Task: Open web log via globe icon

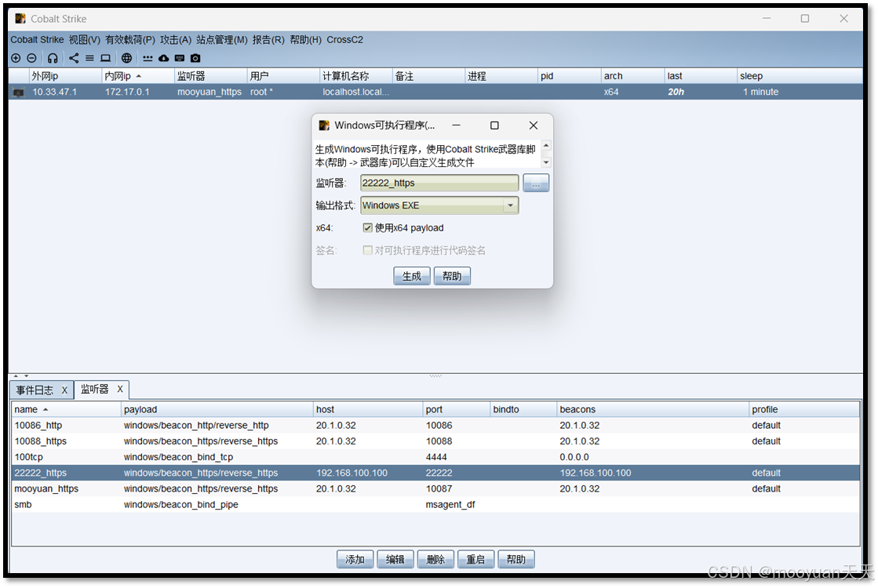Action: click(127, 58)
